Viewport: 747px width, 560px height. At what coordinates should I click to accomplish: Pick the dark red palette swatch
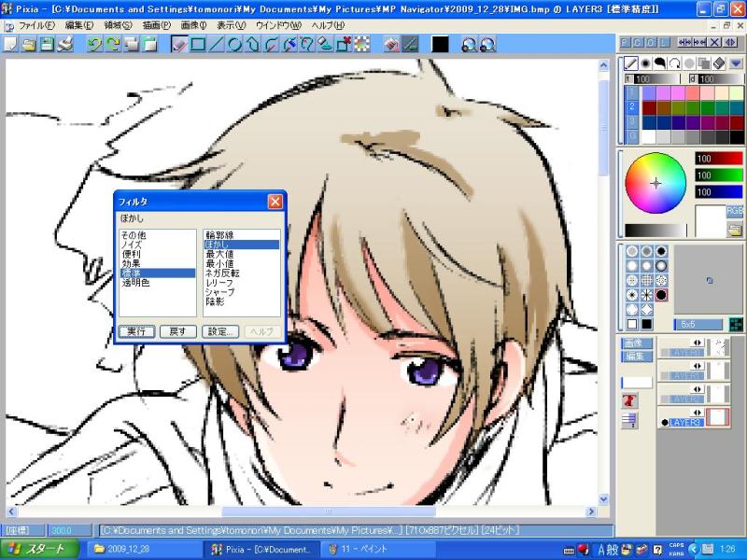tap(649, 107)
